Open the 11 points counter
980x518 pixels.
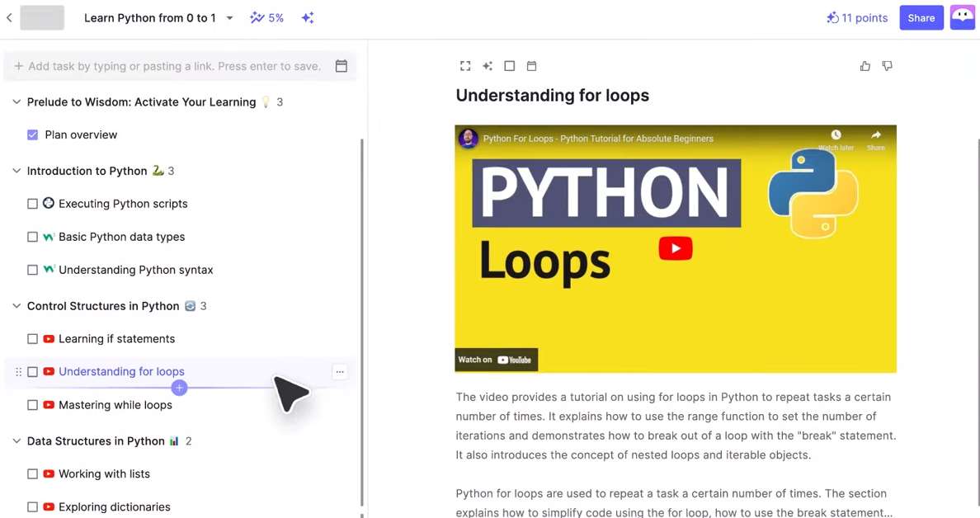tap(857, 18)
